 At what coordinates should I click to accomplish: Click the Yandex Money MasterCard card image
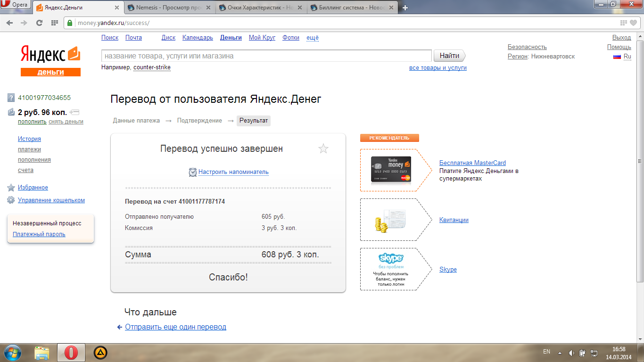[391, 170]
